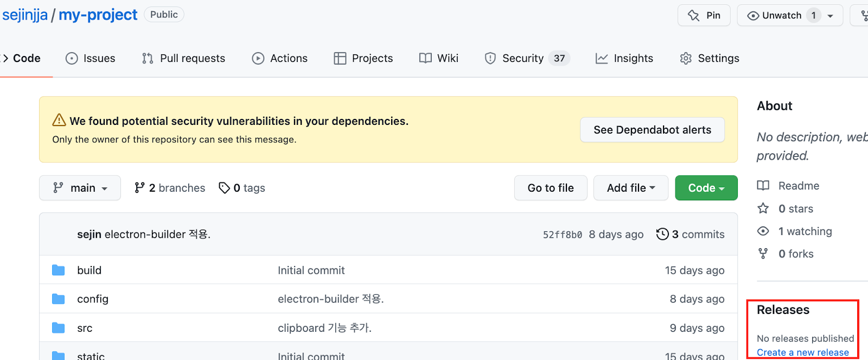868x360 pixels.
Task: Open the Code tab
Action: pyautogui.click(x=22, y=58)
